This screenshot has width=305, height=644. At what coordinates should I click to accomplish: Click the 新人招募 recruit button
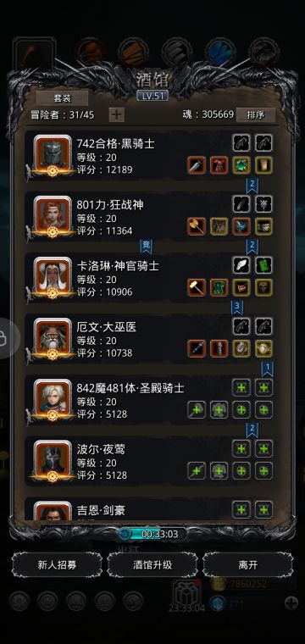pyautogui.click(x=57, y=564)
